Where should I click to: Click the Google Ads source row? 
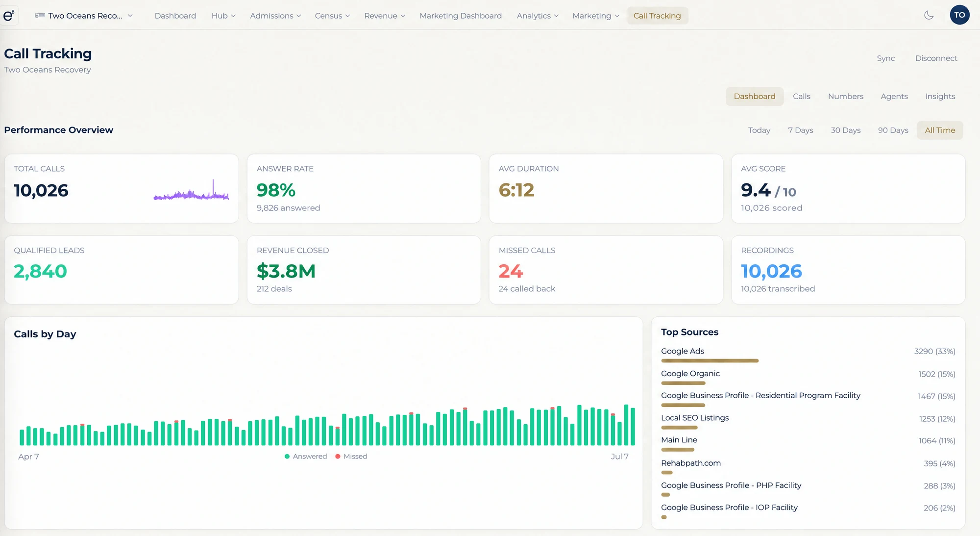tap(808, 356)
